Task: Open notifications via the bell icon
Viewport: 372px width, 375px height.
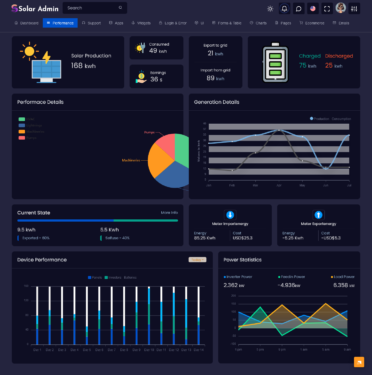Action: [284, 9]
